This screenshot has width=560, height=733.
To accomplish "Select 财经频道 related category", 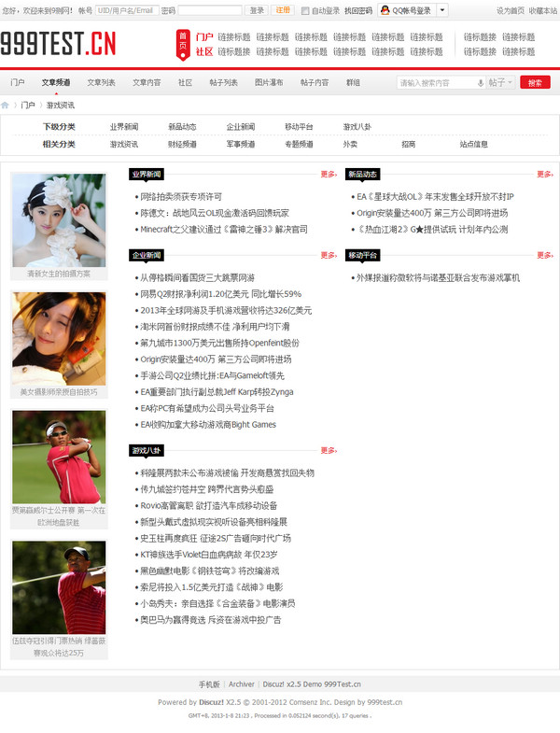I will pos(182,145).
